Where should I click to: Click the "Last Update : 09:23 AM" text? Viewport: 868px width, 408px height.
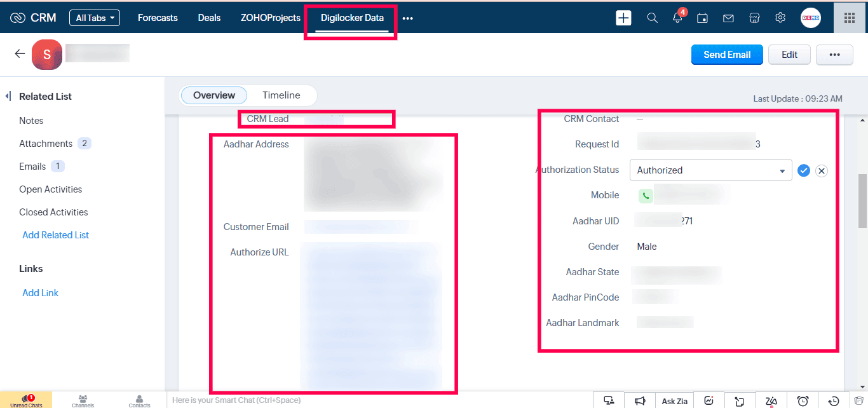(x=798, y=99)
